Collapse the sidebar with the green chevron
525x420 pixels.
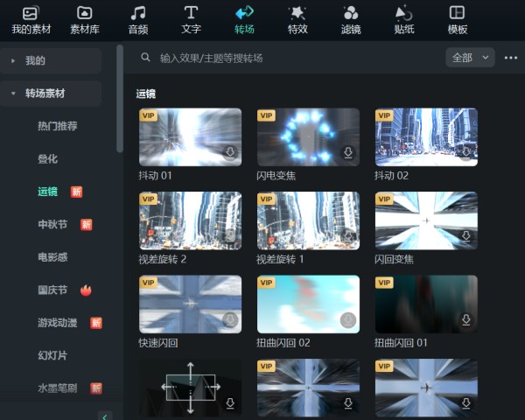105,416
